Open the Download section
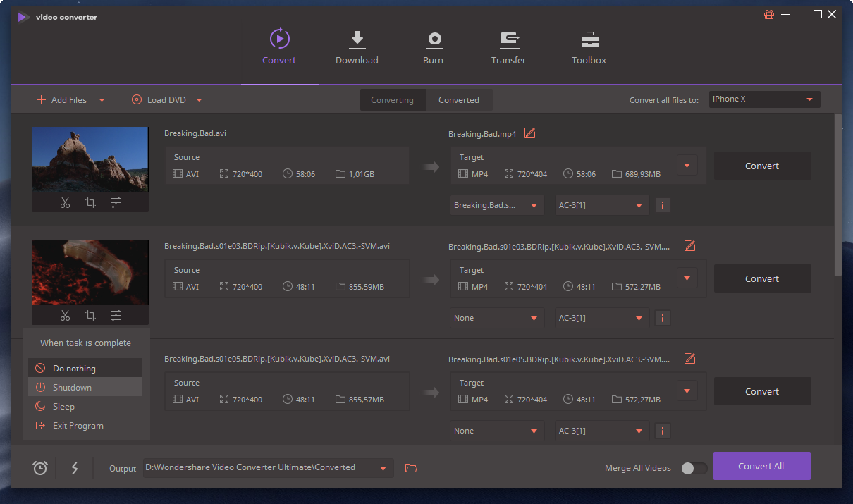Screen dimensions: 853x504 357,47
